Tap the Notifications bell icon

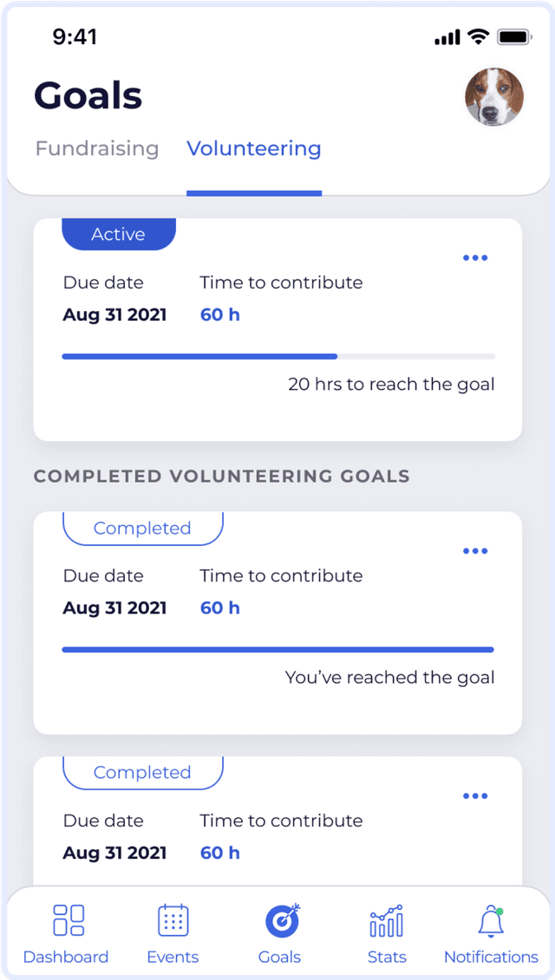click(491, 922)
